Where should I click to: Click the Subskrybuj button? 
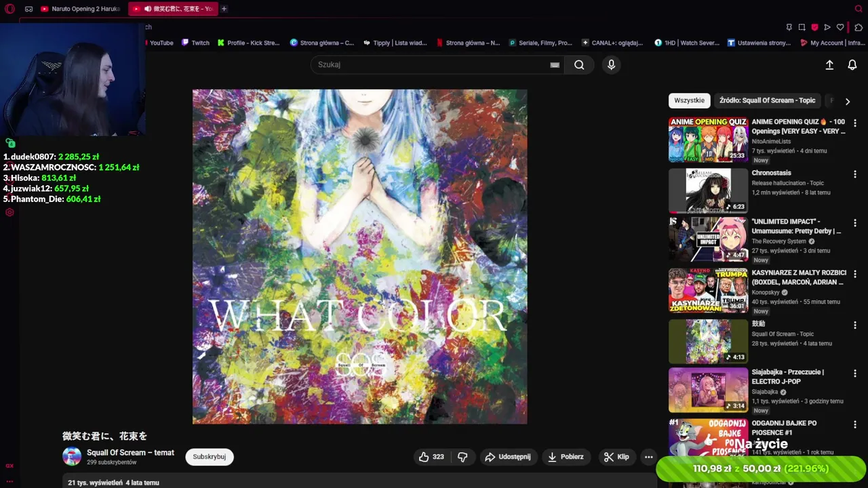point(210,457)
